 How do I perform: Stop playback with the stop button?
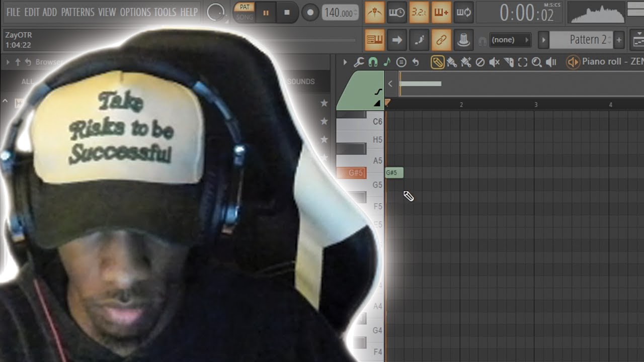[287, 13]
